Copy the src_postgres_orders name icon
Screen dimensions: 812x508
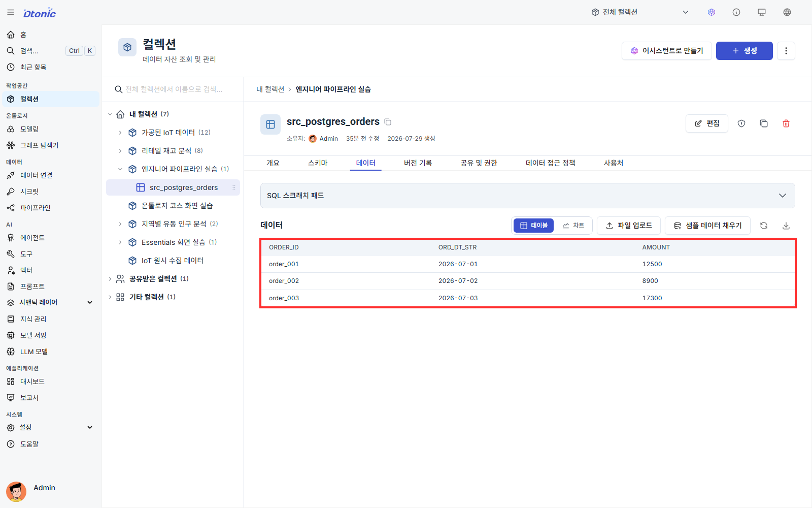(388, 122)
